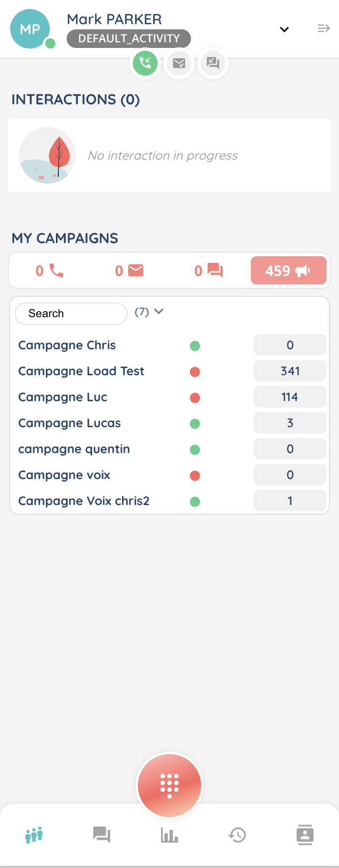Open the contacts directory tab
Screen dimensions: 339x868
305,835
